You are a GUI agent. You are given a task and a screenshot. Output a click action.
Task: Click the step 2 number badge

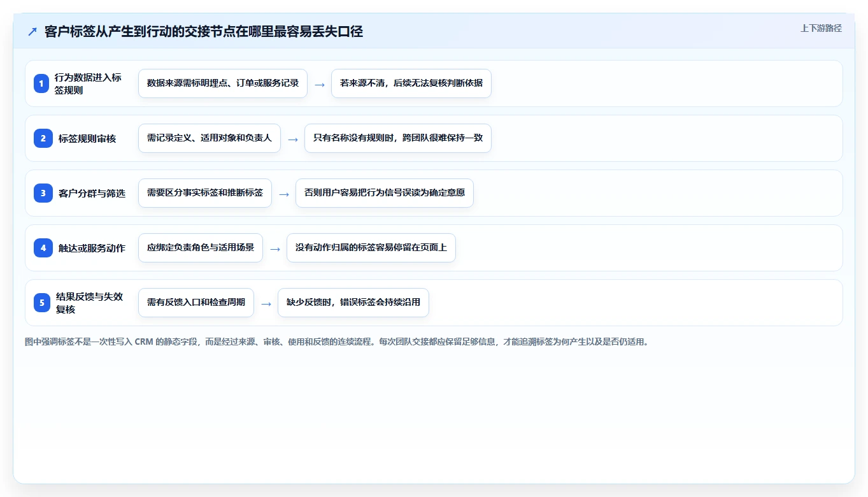(43, 138)
